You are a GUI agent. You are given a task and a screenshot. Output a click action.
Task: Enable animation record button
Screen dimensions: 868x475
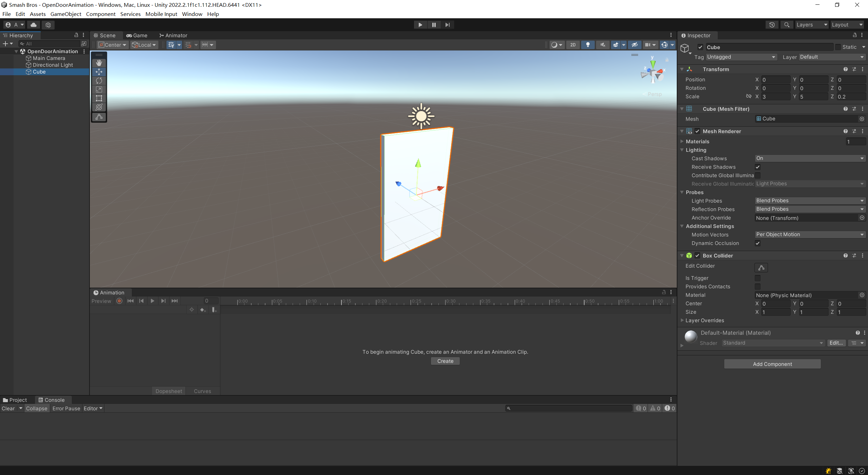pyautogui.click(x=119, y=301)
